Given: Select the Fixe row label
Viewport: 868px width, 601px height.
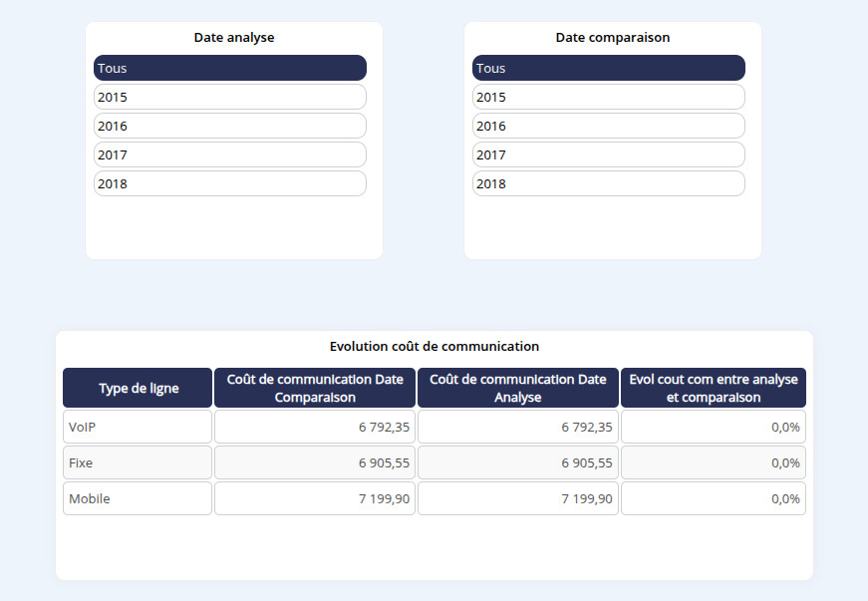Looking at the screenshot, I should click(138, 462).
